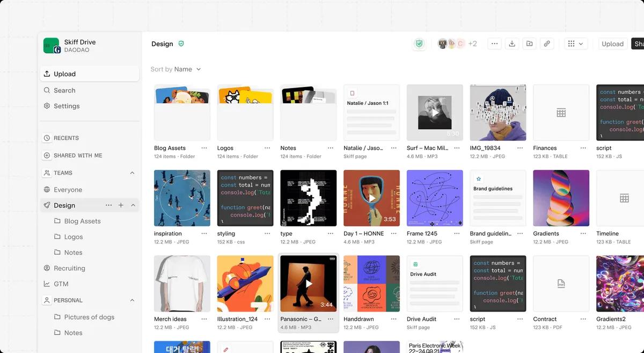Open the Gradients JPEG thumbnail
644x353 pixels.
pos(561,197)
